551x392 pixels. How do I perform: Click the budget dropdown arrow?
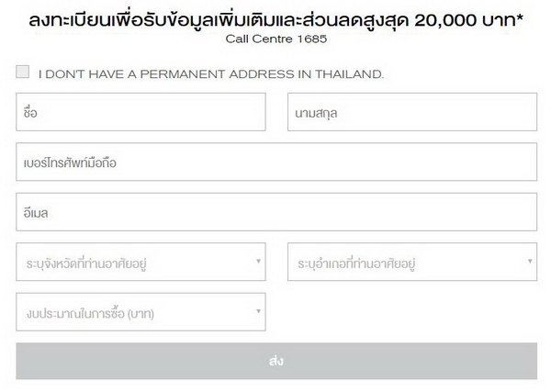258,312
